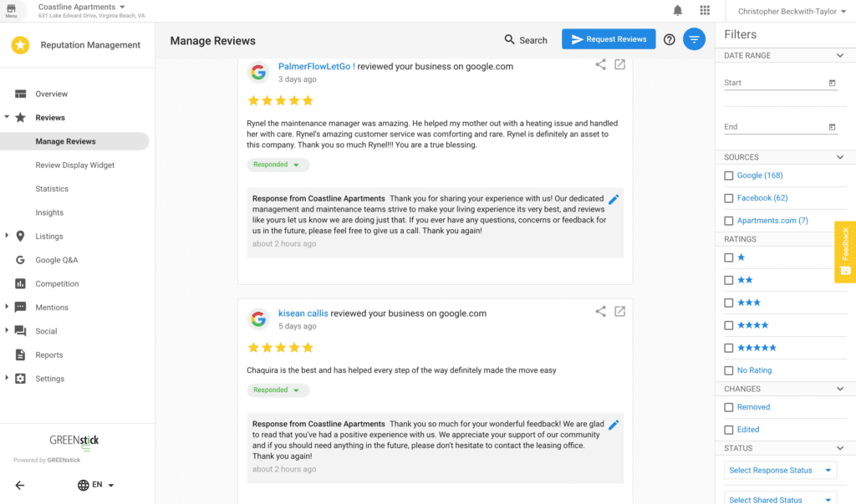Open the Competition sidebar item
856x504 pixels.
pyautogui.click(x=57, y=284)
